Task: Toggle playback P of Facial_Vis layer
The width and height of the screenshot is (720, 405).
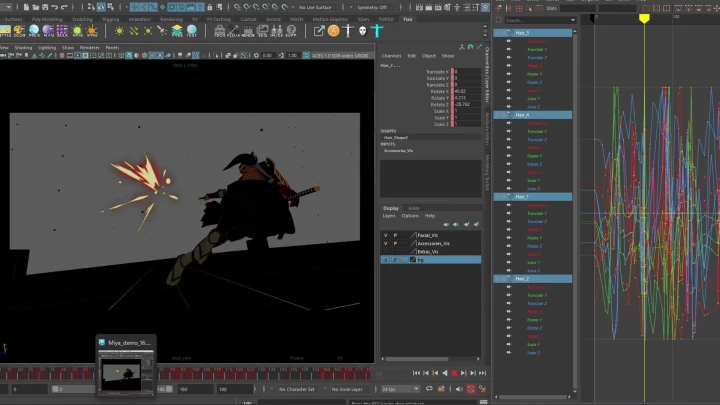Action: click(x=395, y=235)
